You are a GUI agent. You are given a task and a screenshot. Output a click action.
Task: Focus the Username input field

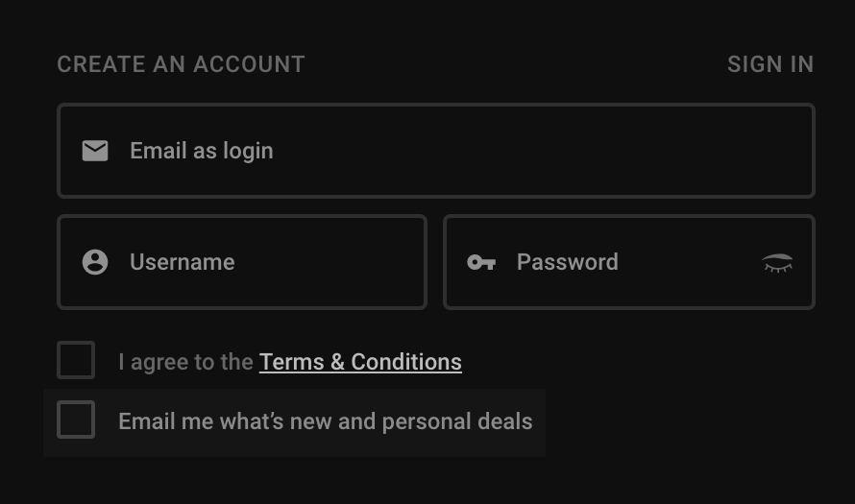[242, 262]
